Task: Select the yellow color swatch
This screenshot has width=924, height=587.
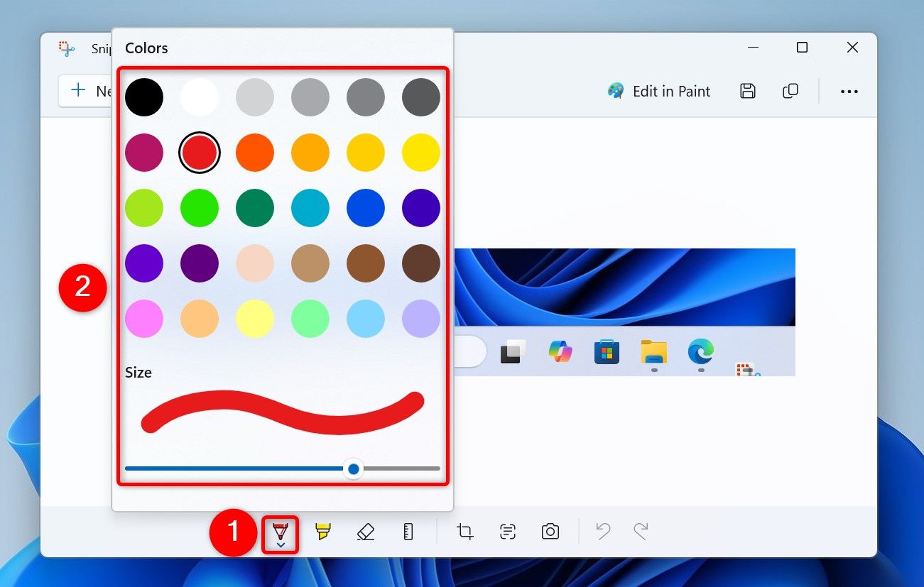Action: [x=420, y=152]
